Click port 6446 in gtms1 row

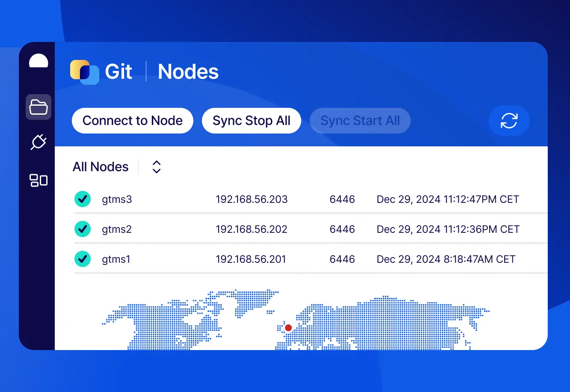click(x=342, y=259)
